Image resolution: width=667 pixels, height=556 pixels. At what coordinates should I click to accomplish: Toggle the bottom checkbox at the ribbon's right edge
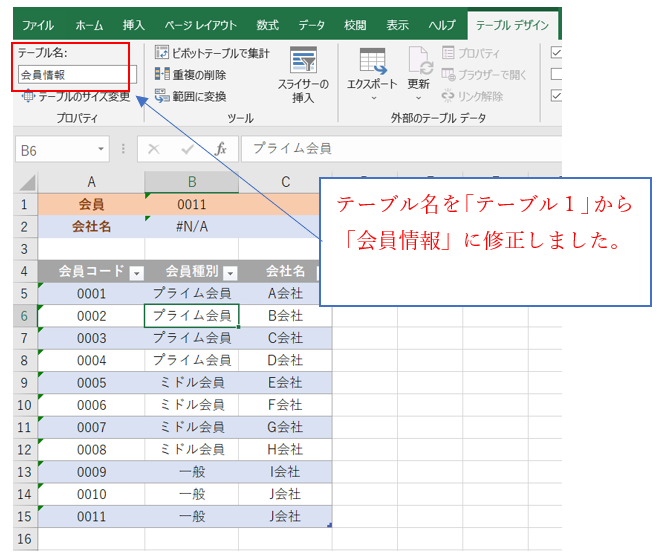point(556,96)
